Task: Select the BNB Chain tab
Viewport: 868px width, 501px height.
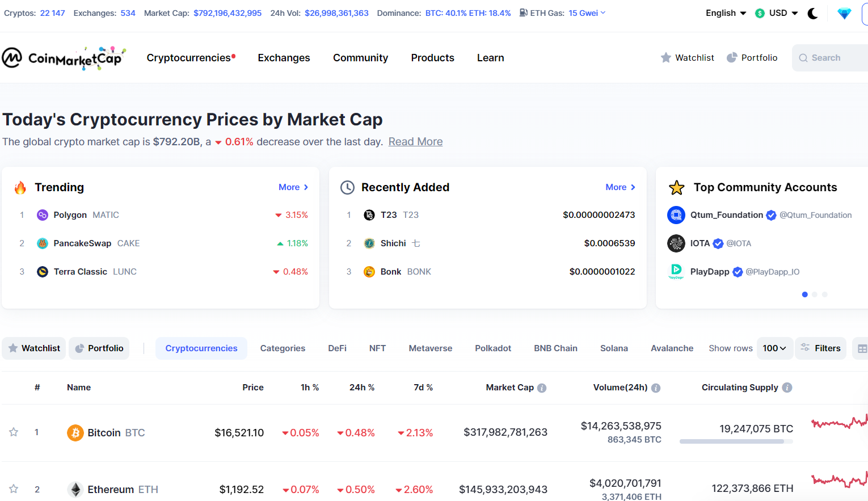Action: tap(555, 348)
